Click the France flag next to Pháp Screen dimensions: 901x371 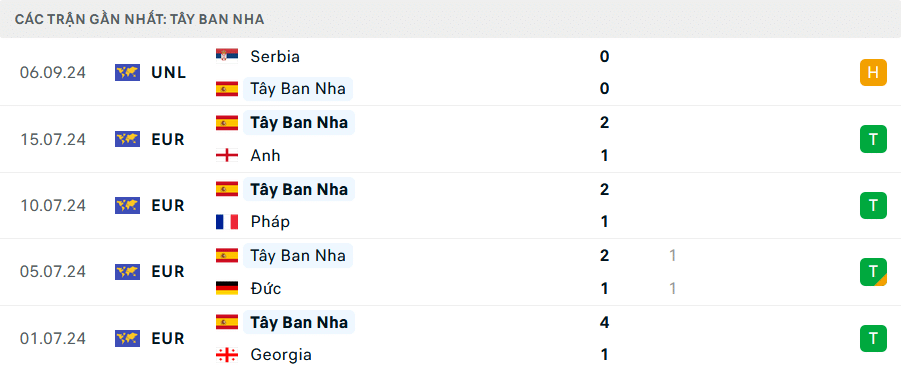tap(227, 222)
